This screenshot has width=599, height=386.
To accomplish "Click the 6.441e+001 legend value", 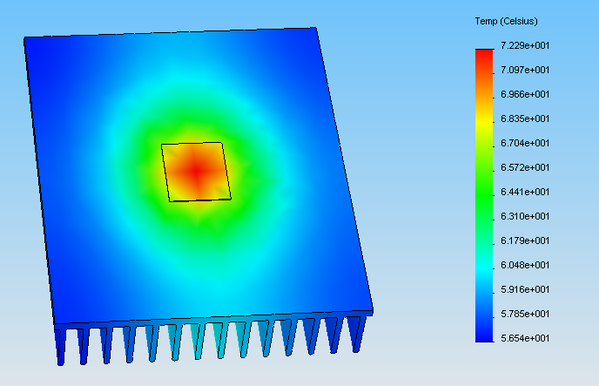I will point(525,192).
